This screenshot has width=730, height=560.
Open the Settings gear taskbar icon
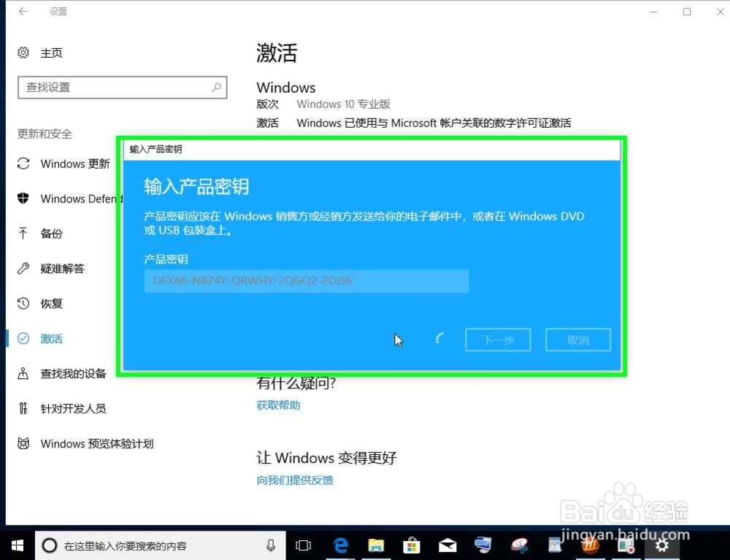click(x=661, y=545)
